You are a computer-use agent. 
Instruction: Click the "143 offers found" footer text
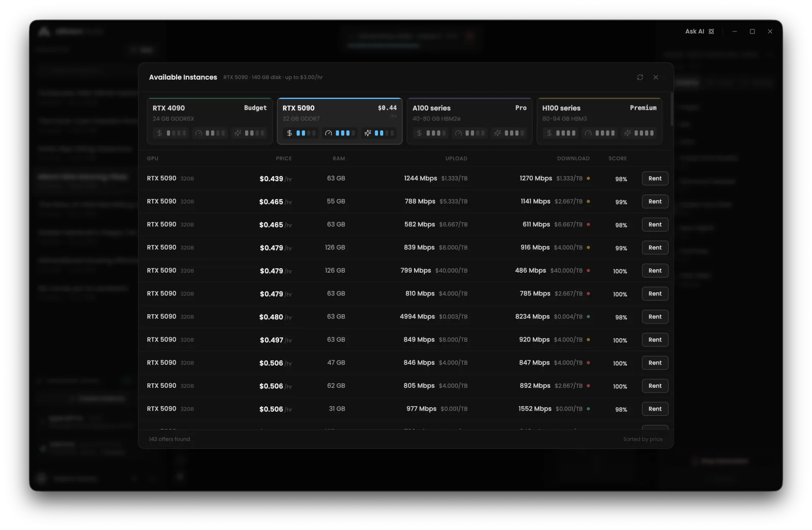pos(170,439)
